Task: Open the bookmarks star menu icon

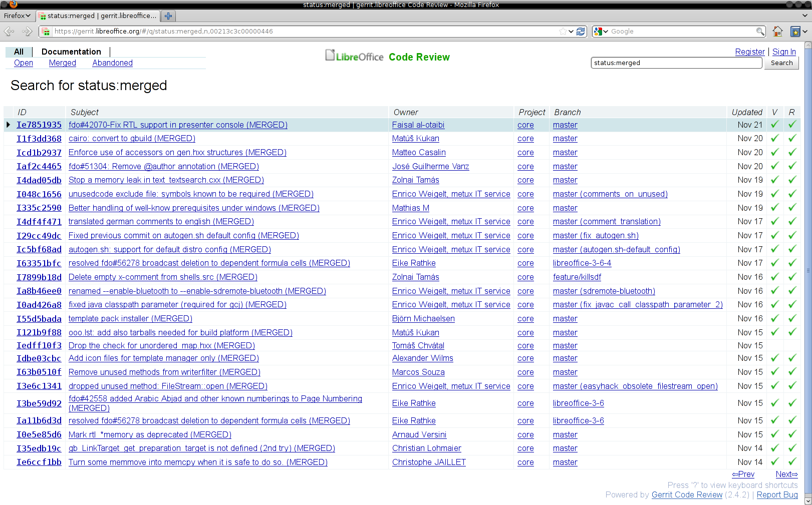Action: point(795,32)
